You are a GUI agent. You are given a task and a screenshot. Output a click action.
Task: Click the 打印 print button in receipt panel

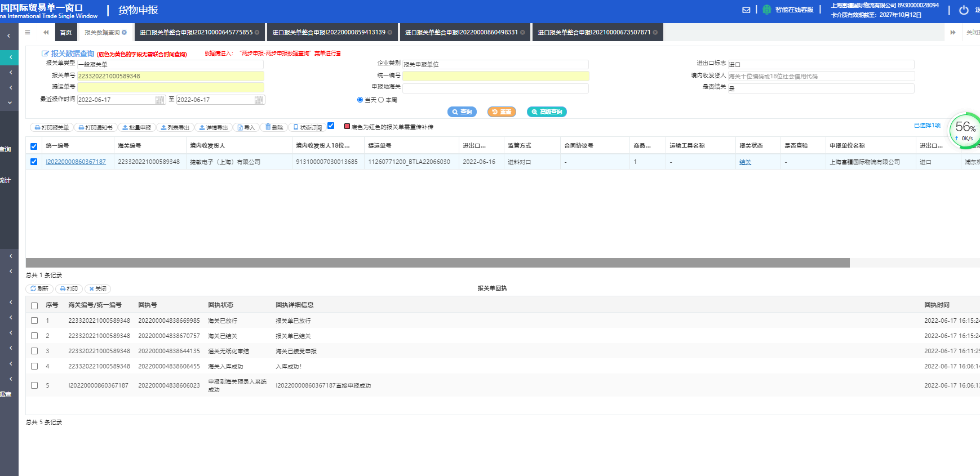pyautogui.click(x=69, y=288)
